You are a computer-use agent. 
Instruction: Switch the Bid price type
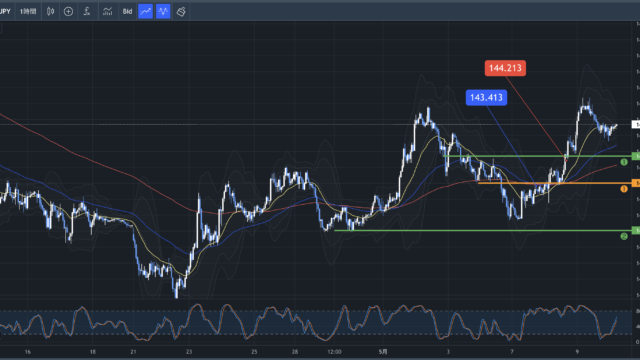[x=127, y=11]
